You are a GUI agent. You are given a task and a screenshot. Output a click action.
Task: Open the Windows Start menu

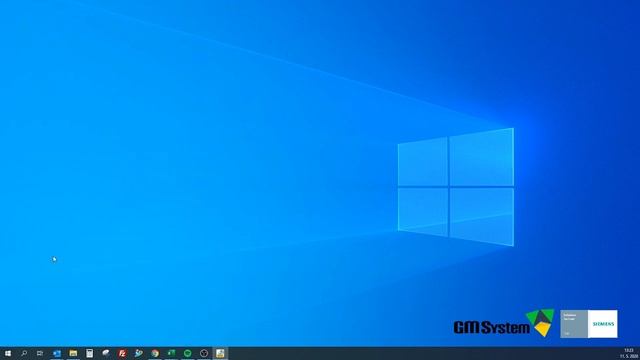(x=8, y=353)
